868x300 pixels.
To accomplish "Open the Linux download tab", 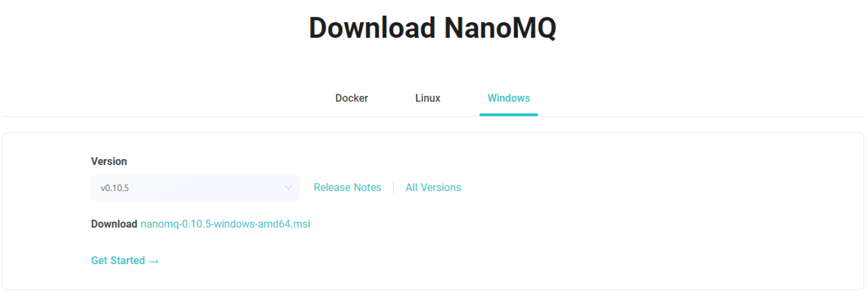I will (x=428, y=98).
